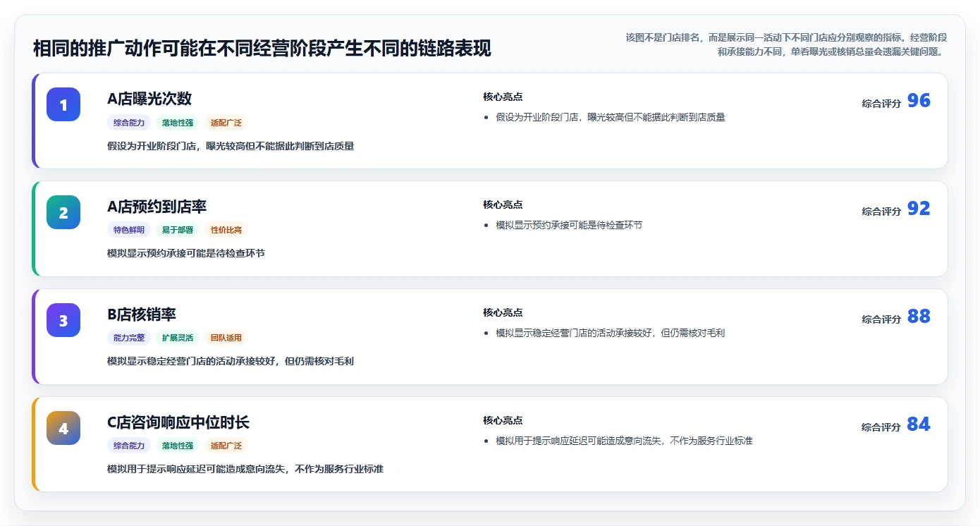The width and height of the screenshot is (980, 526).
Task: Click the rank 3 number badge
Action: [x=63, y=320]
